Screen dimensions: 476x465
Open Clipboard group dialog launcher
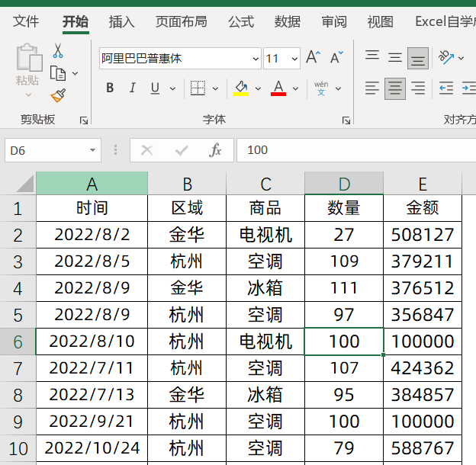click(x=84, y=120)
